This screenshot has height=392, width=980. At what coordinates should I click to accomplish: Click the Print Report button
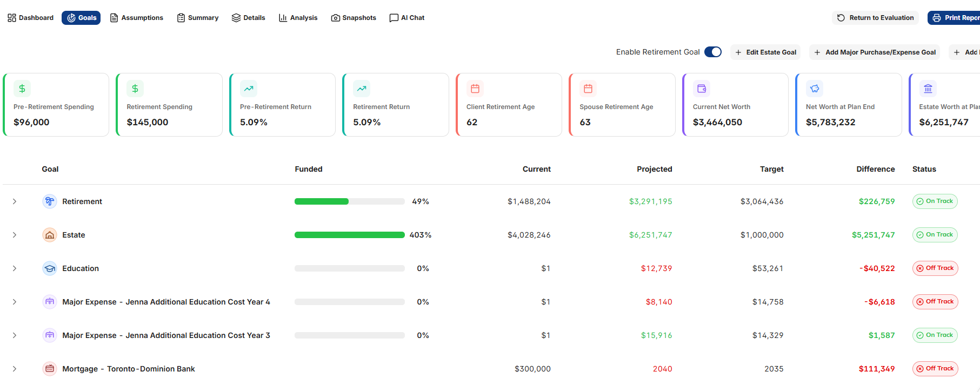point(955,18)
